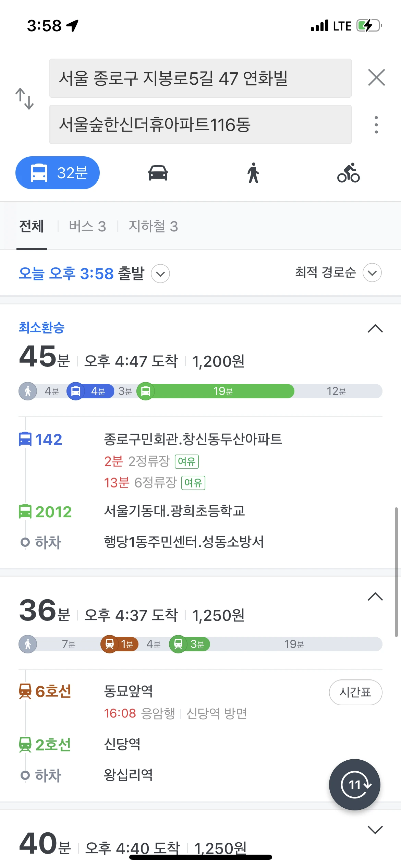Expand the 40분 route details
Screen dimensions: 401x868
click(375, 830)
